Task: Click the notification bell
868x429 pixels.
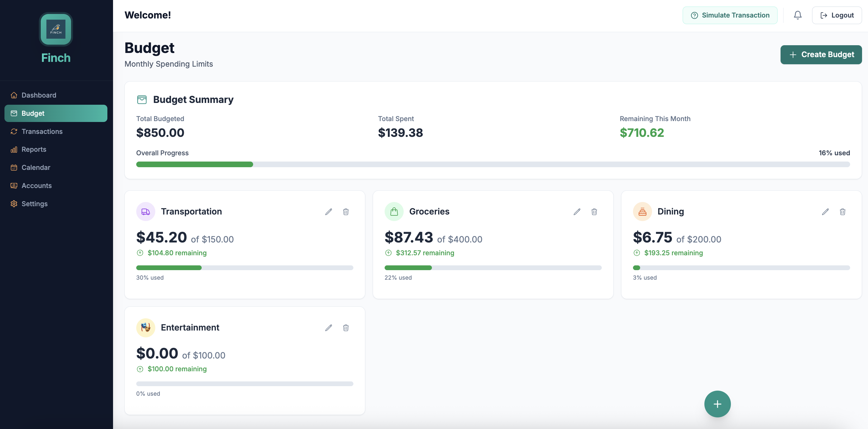Action: click(x=798, y=15)
